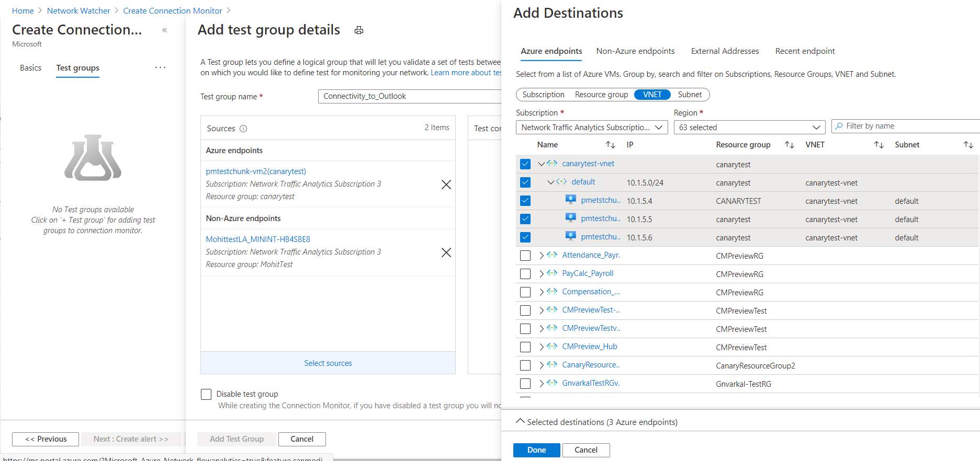Screen dimensions: 980x461
Task: Switch to Non-Azure endpoints tab
Action: click(635, 51)
